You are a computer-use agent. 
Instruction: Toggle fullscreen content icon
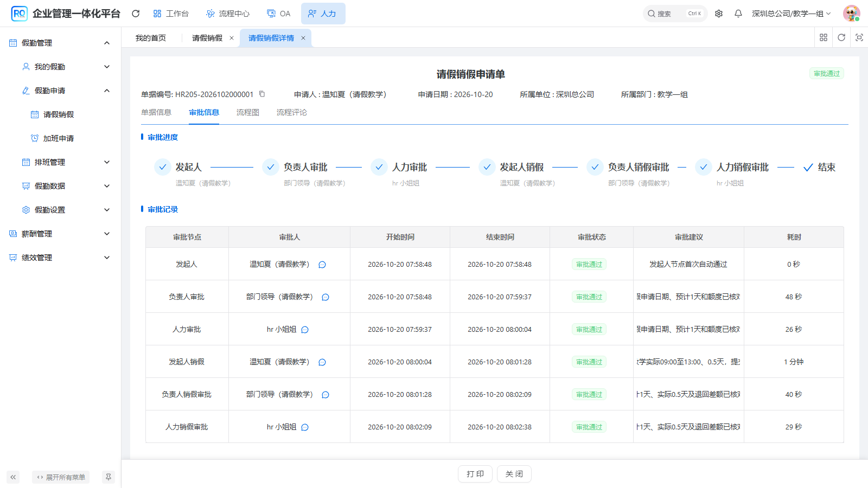coord(859,37)
